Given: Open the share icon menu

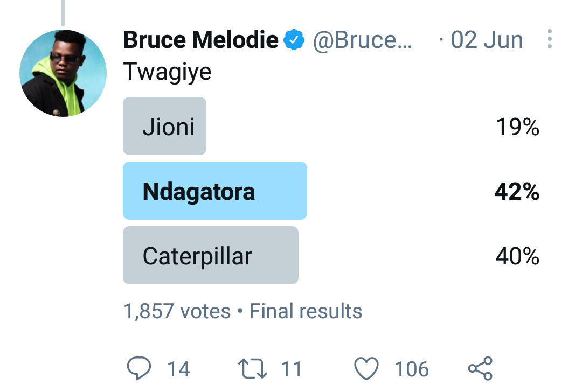Looking at the screenshot, I should 480,369.
